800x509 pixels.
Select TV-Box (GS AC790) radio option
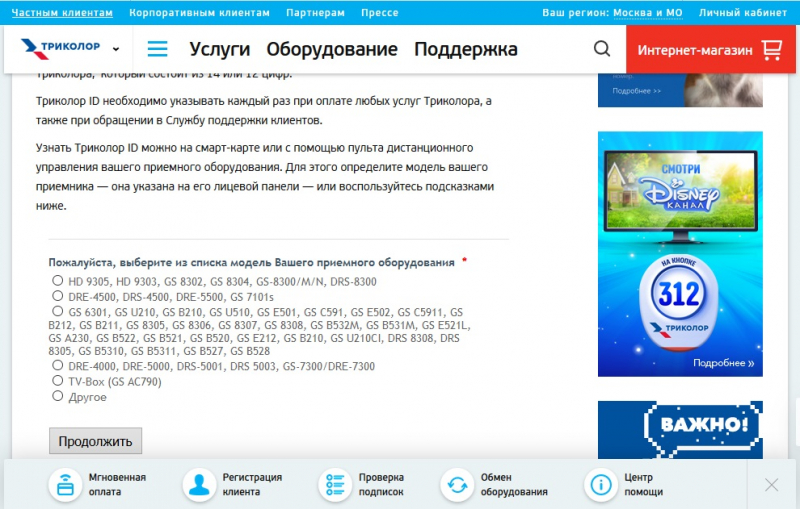point(57,382)
